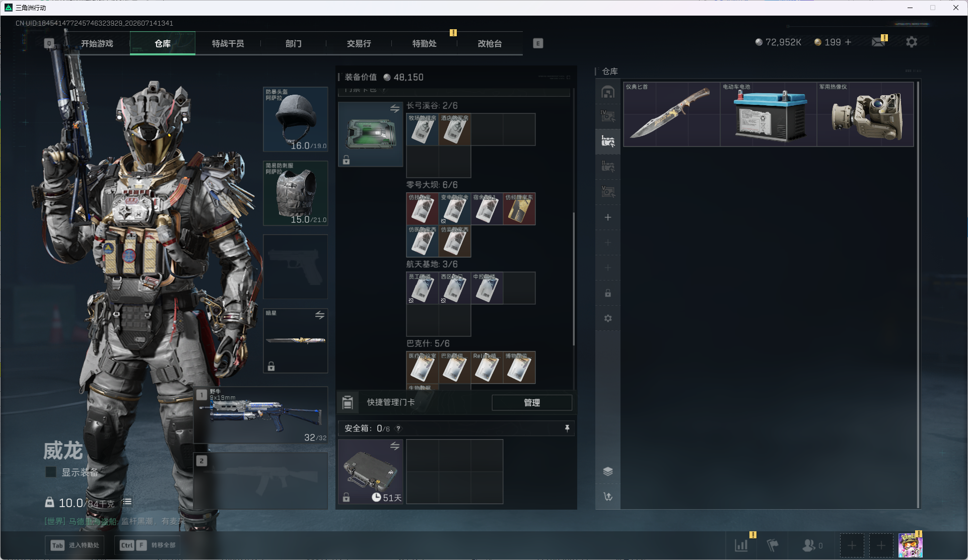Image resolution: width=968 pixels, height=560 pixels.
Task: Add a new warehouse page with plus
Action: coord(608,217)
